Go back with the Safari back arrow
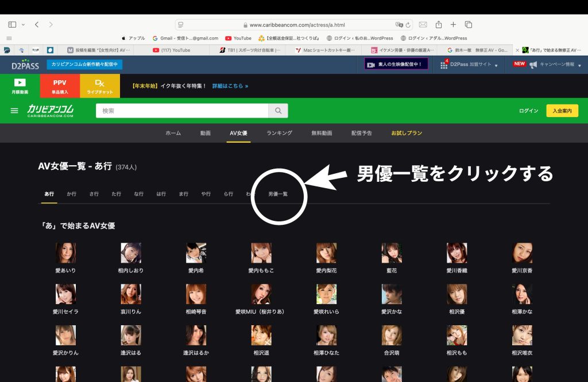This screenshot has height=382, width=588. pyautogui.click(x=37, y=25)
